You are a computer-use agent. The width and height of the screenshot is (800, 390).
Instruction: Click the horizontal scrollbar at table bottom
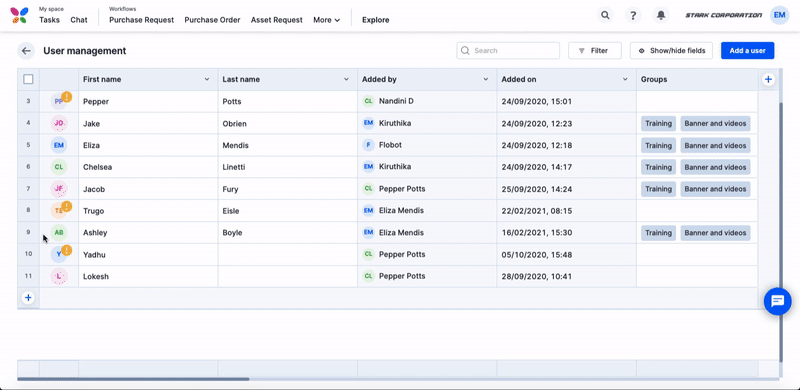[x=133, y=379]
